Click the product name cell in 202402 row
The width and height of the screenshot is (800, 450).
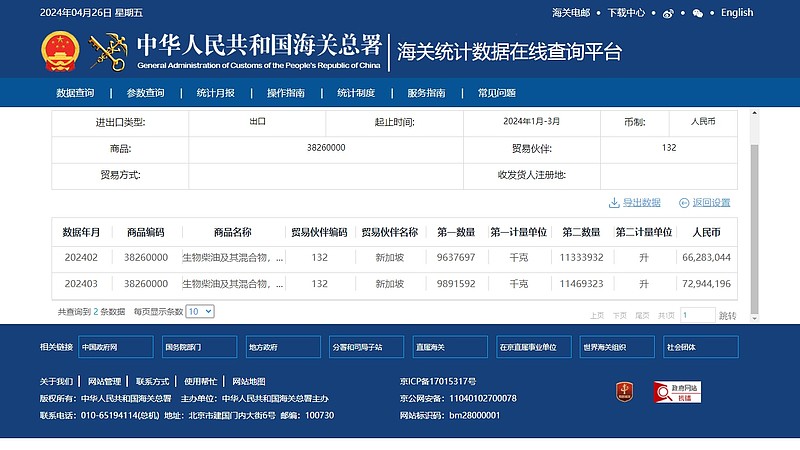coord(233,258)
